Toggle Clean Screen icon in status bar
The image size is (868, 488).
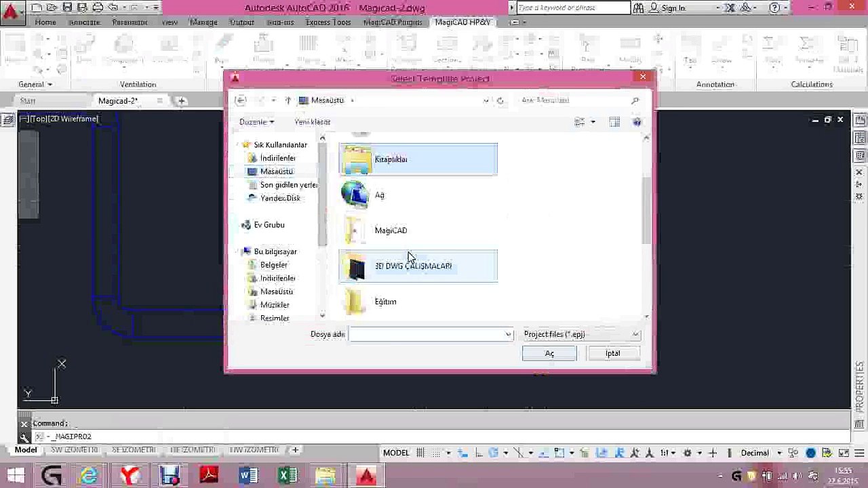pyautogui.click(x=843, y=453)
